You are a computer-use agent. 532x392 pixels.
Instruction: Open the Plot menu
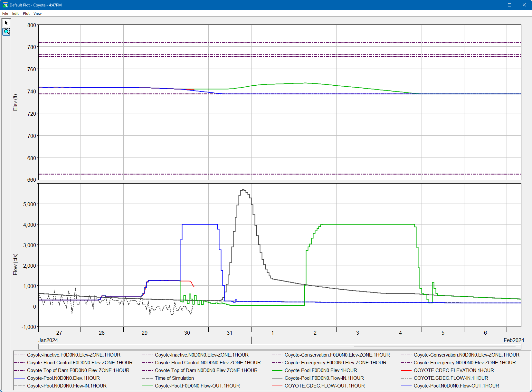pyautogui.click(x=26, y=14)
